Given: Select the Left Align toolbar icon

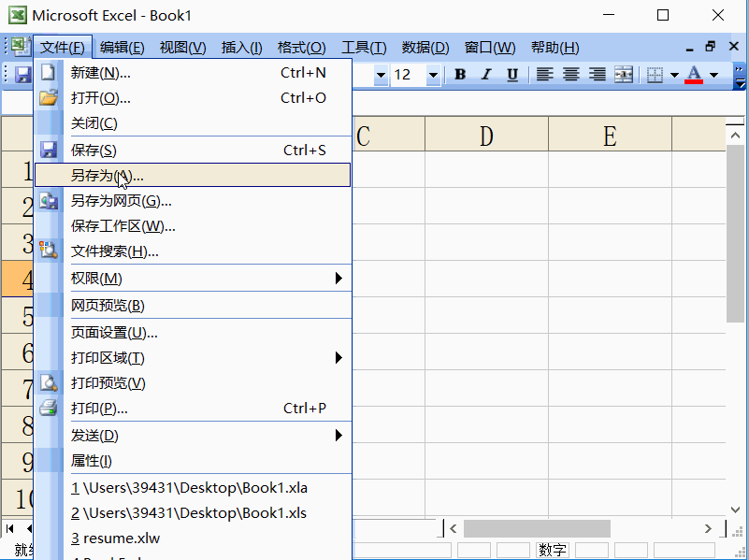Looking at the screenshot, I should 544,74.
